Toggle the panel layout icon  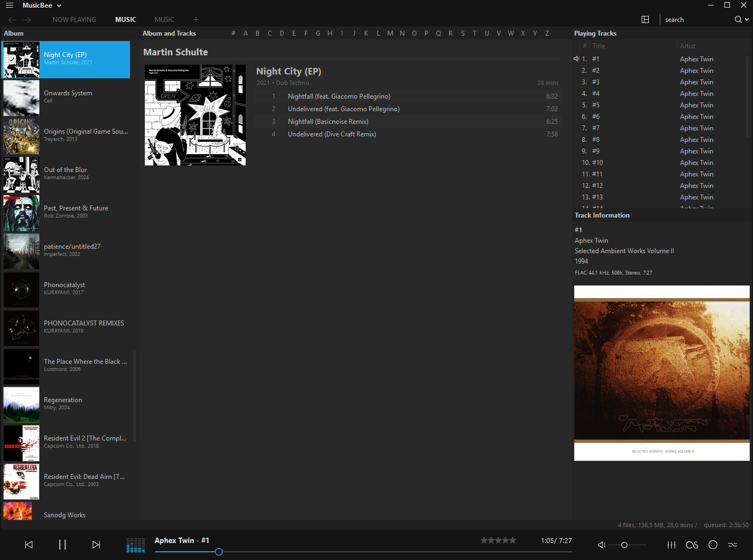(646, 20)
